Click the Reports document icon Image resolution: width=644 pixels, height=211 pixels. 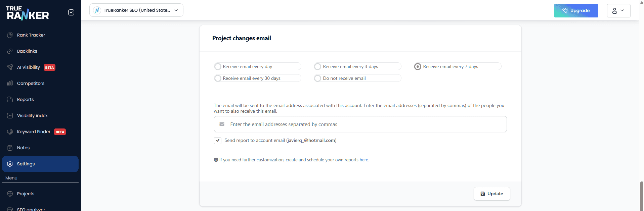pyautogui.click(x=10, y=99)
